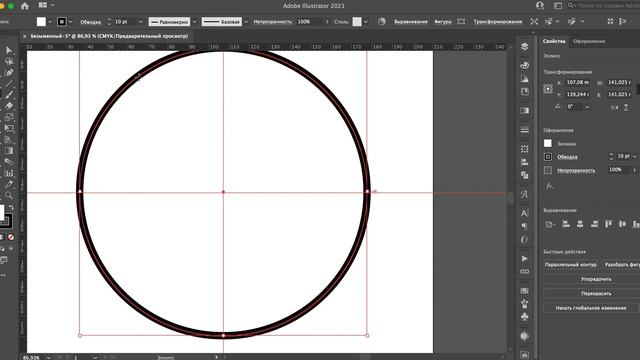Open the Brushes panel icon in dock
The image size is (640, 360).
click(524, 303)
